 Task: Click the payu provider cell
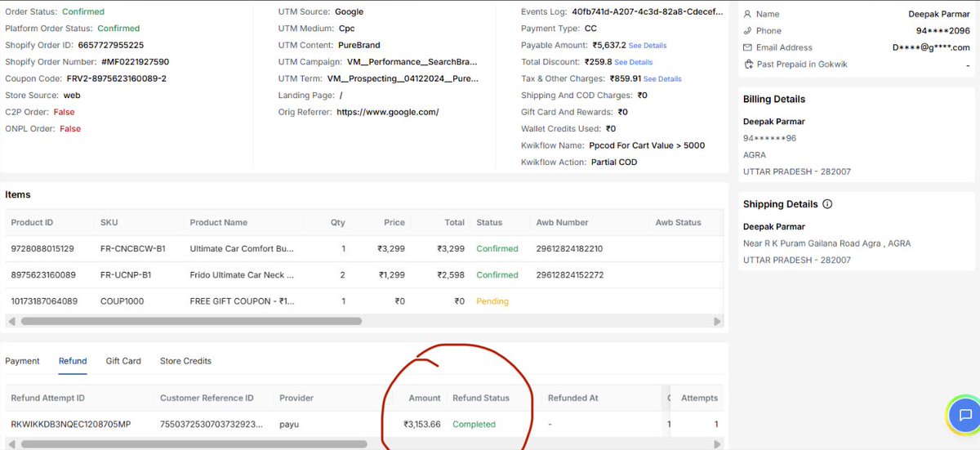click(290, 425)
